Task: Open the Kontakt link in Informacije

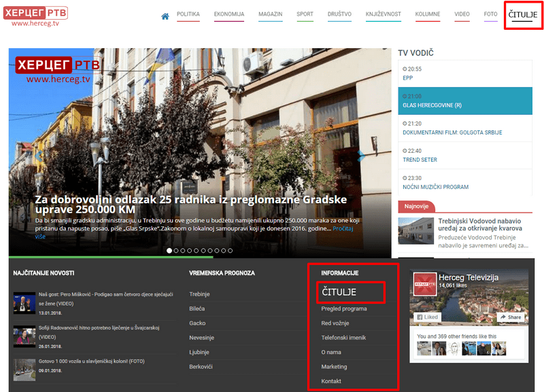Action: [331, 381]
